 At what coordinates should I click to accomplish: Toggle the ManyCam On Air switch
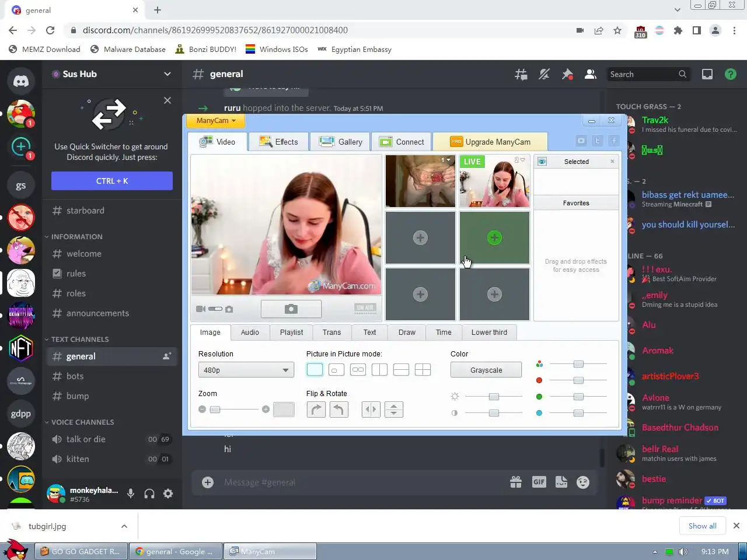365,309
